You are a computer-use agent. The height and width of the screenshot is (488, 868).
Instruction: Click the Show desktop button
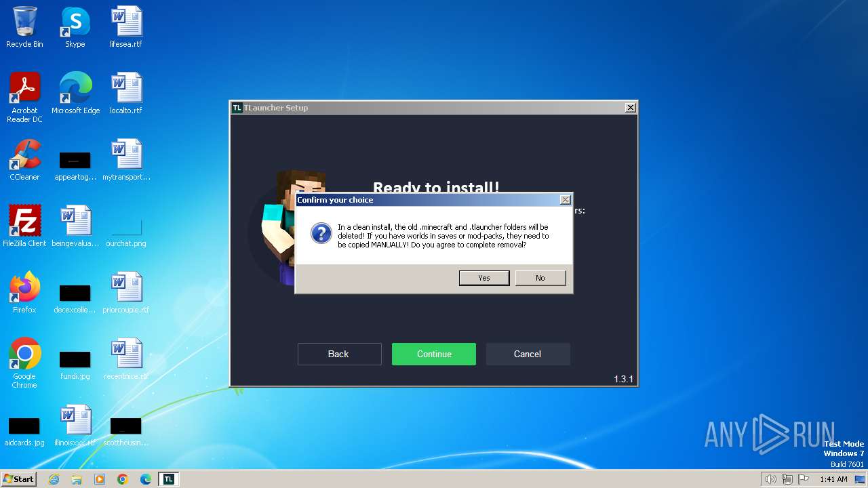click(860, 479)
